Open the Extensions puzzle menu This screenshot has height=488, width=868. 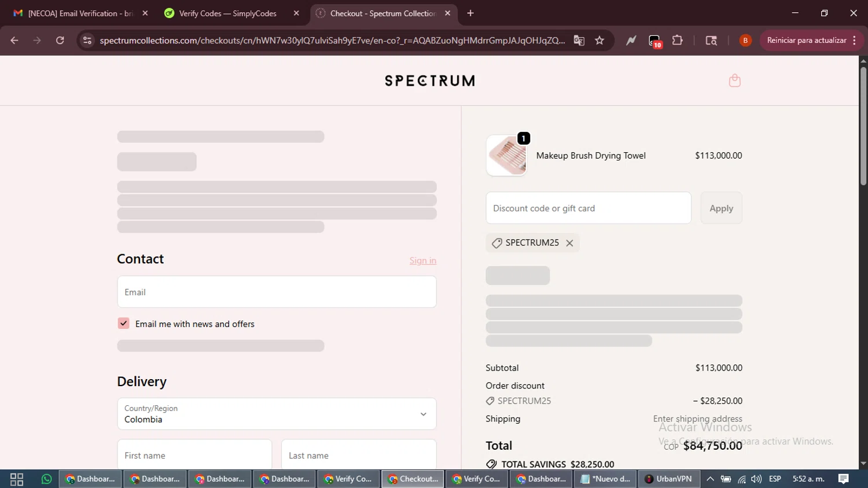(678, 41)
